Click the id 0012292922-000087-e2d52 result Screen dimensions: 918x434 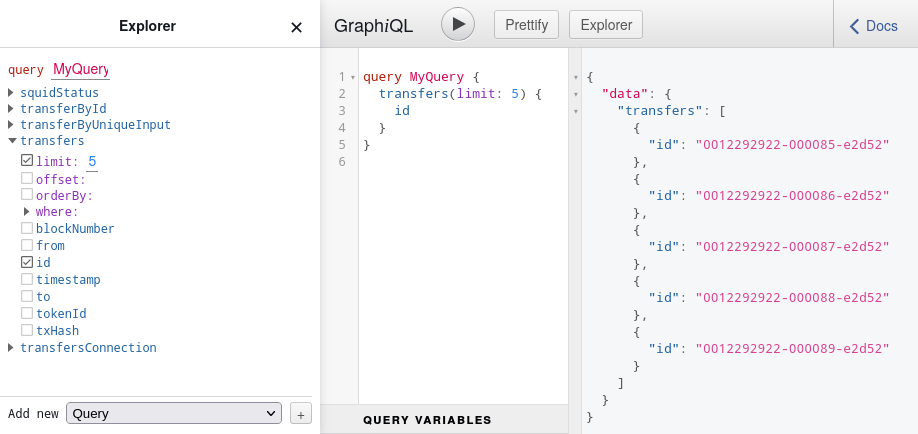coord(792,247)
